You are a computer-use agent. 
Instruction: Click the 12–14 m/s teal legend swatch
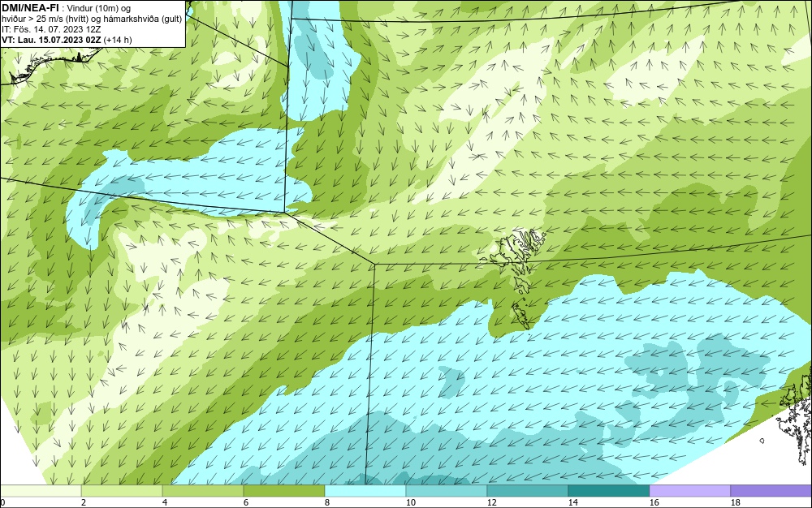[x=527, y=490]
